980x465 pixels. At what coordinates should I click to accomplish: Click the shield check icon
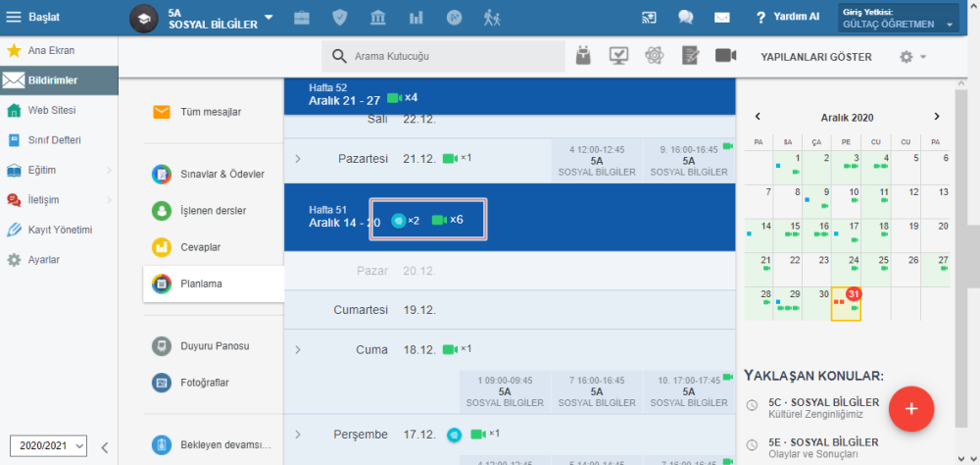click(339, 18)
